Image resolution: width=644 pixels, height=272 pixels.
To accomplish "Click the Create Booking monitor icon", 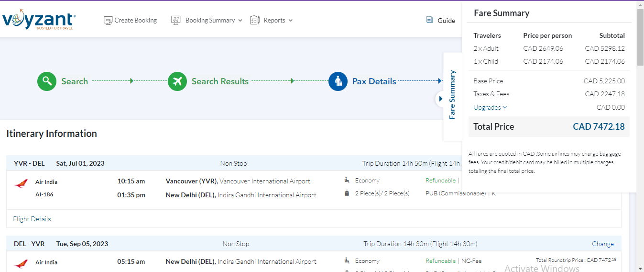I will click(x=108, y=21).
